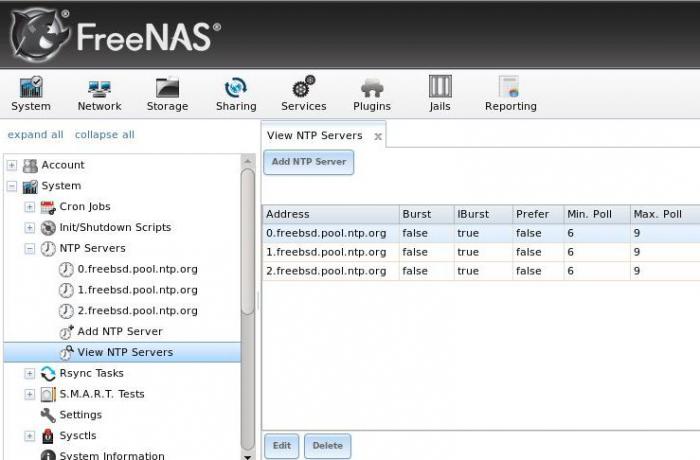Click the Delete button
Viewport: 700px width, 460px height.
click(327, 446)
